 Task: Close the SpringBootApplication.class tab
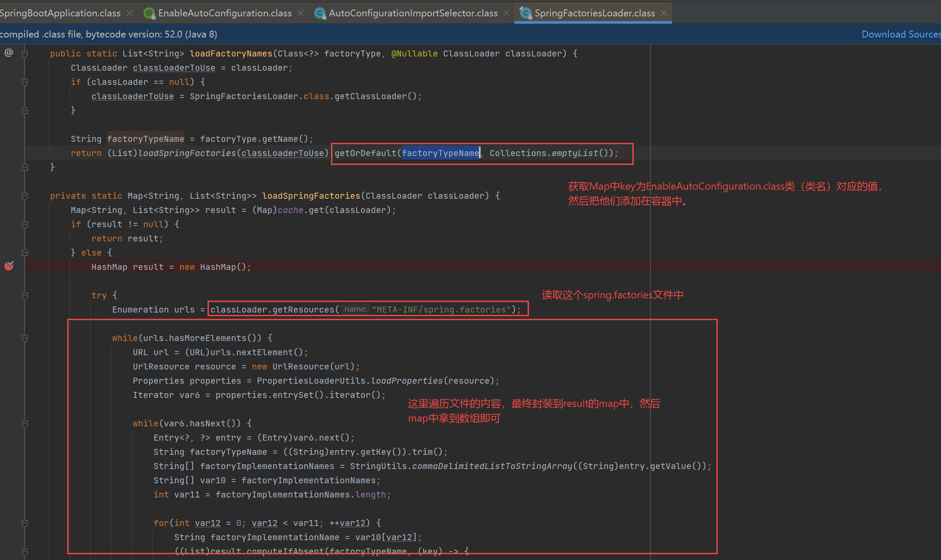[x=130, y=13]
